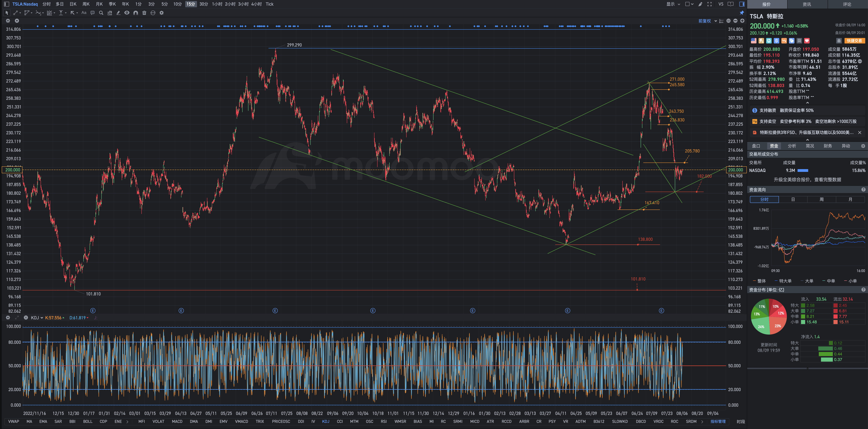Select the 月 capital flow period

click(x=850, y=199)
